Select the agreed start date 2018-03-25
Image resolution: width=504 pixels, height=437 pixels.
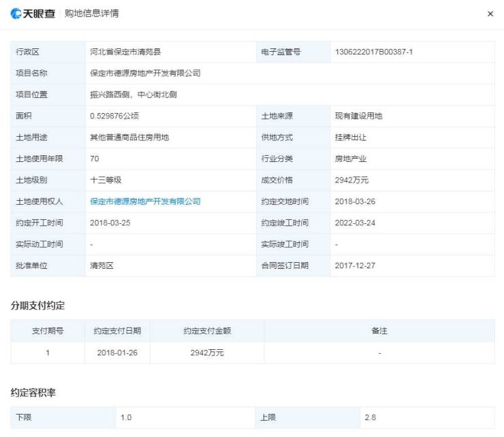point(110,223)
